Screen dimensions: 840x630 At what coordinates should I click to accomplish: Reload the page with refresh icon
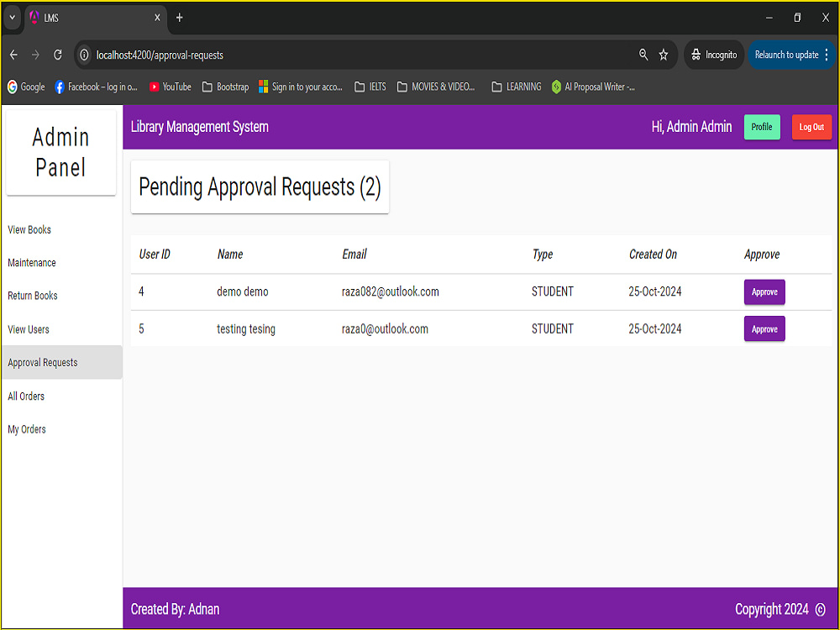58,55
